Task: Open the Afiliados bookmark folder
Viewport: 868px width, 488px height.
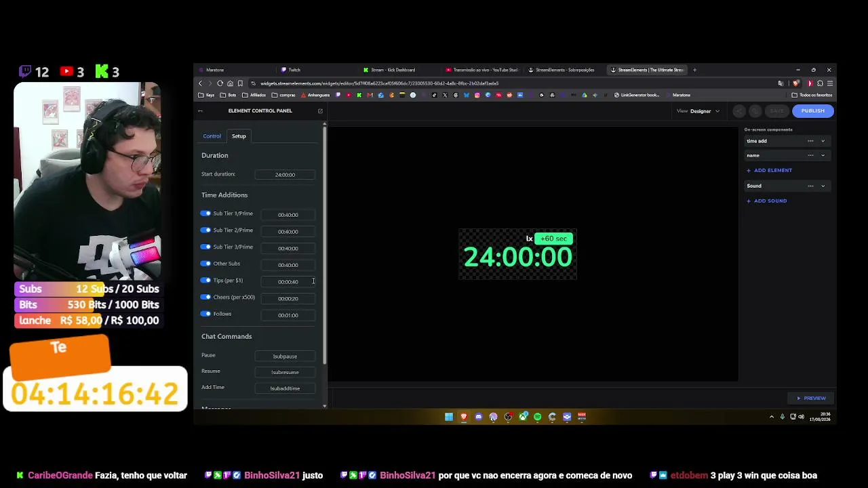Action: (254, 95)
